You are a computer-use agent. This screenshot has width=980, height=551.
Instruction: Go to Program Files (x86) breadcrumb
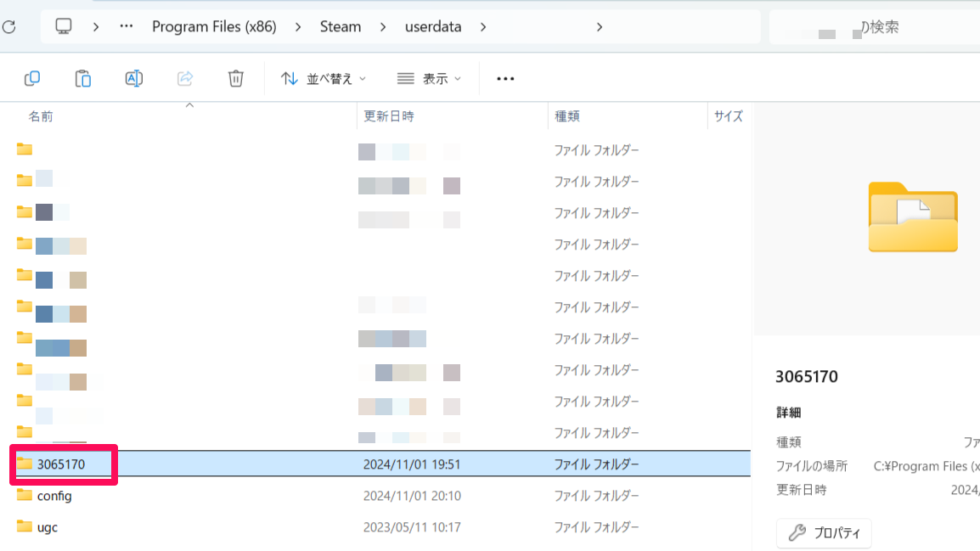tap(214, 26)
